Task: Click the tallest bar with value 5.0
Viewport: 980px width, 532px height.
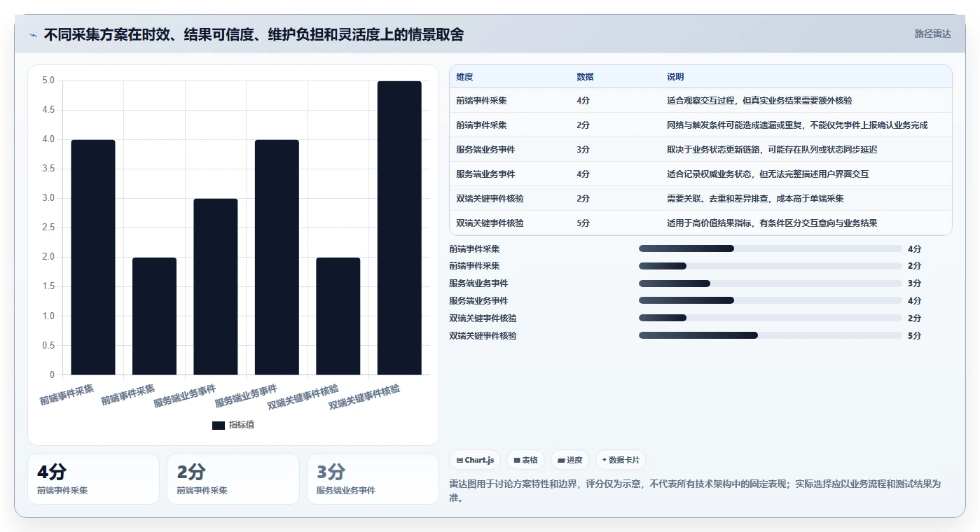Action: pyautogui.click(x=399, y=227)
